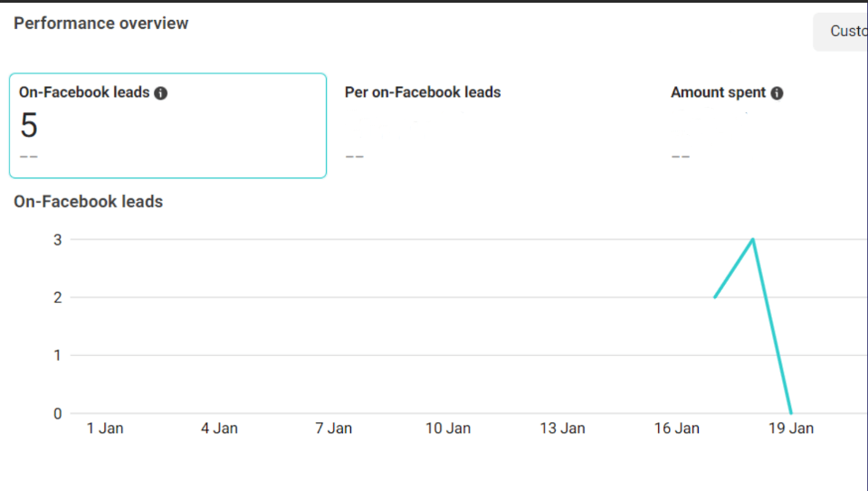The image size is (868, 491).
Task: Click the 4 Jan axis label
Action: coord(219,428)
